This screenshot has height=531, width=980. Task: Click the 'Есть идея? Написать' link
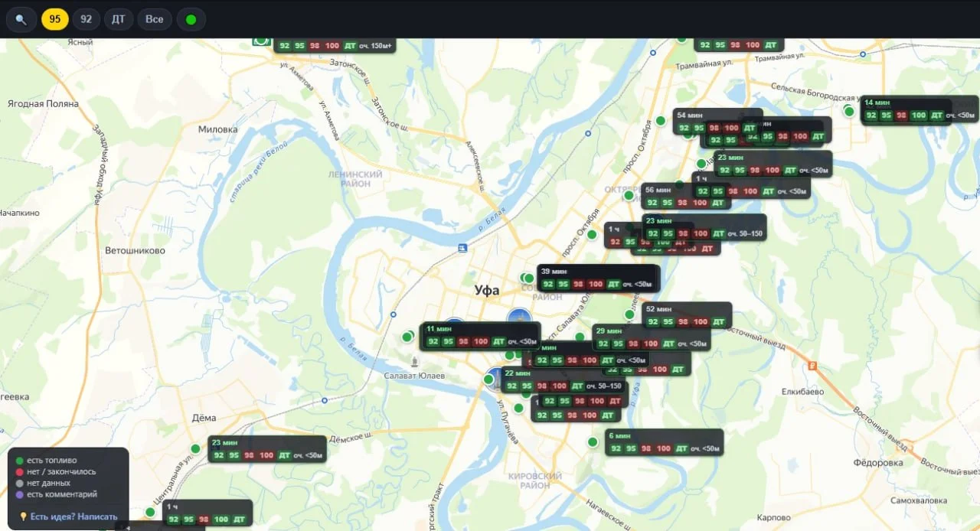(x=74, y=516)
